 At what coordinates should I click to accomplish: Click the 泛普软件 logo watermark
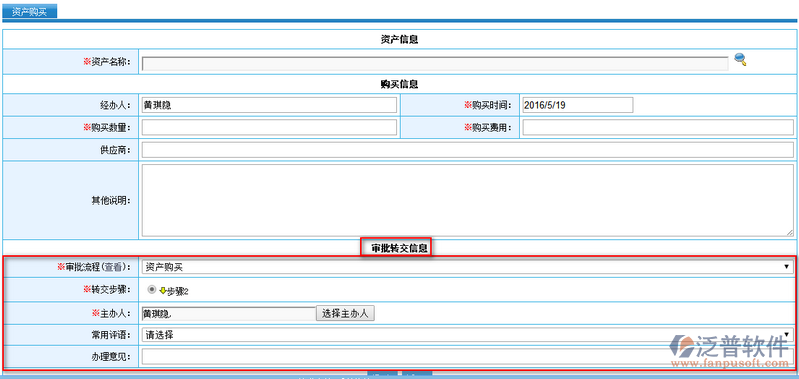pos(729,351)
